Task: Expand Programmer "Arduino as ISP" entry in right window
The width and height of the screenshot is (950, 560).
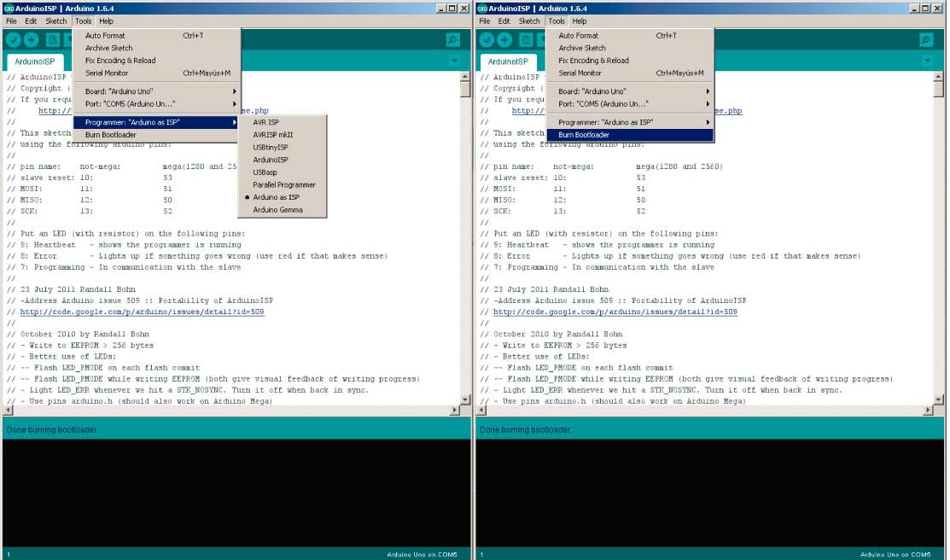Action: tap(630, 122)
